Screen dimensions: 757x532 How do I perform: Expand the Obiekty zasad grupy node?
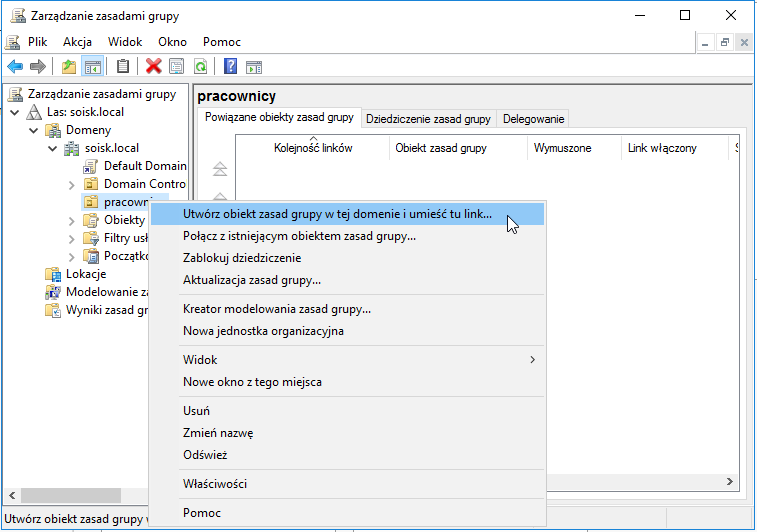pos(71,221)
